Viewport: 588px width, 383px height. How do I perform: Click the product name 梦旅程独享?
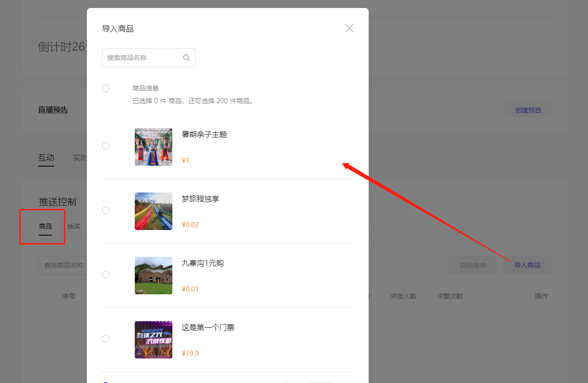point(201,199)
